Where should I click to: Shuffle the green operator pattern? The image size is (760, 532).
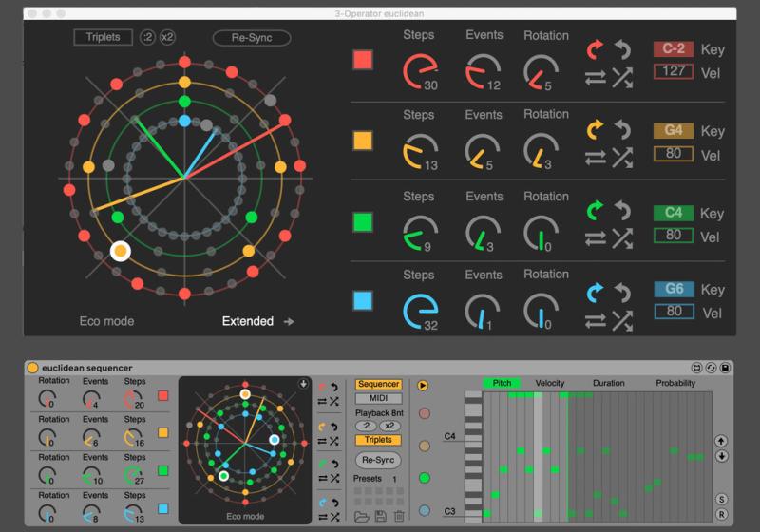point(622,238)
